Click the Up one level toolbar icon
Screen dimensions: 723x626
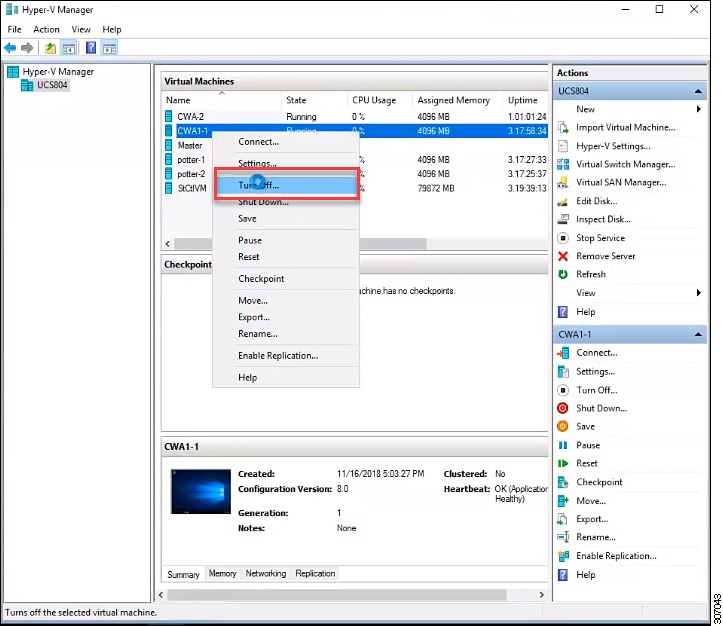(50, 47)
